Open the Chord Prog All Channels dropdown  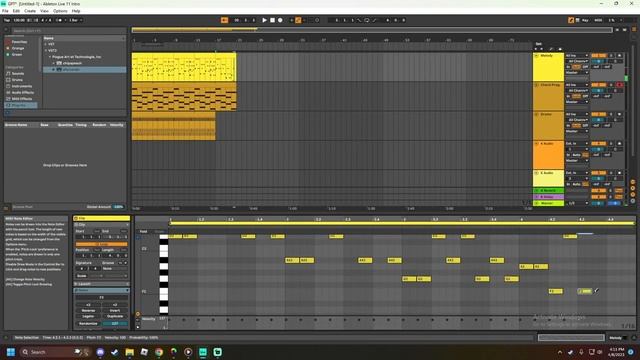[576, 91]
